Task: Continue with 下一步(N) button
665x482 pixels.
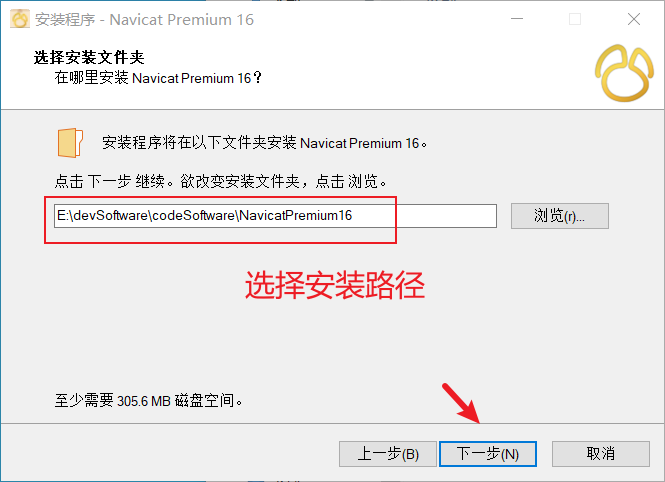Action: (x=488, y=454)
